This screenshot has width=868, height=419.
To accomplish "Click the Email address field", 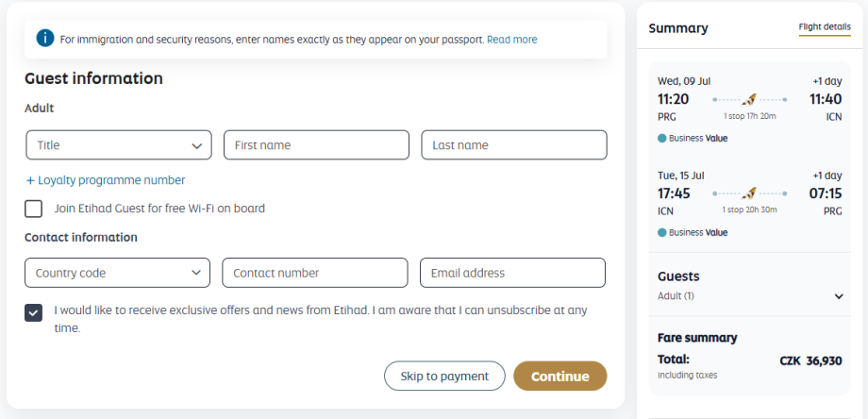I will point(512,273).
